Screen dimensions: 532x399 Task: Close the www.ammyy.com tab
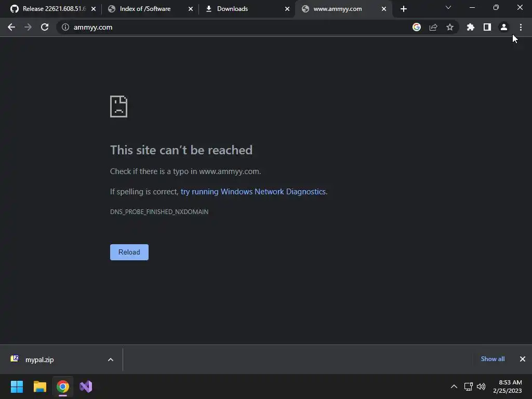point(384,9)
